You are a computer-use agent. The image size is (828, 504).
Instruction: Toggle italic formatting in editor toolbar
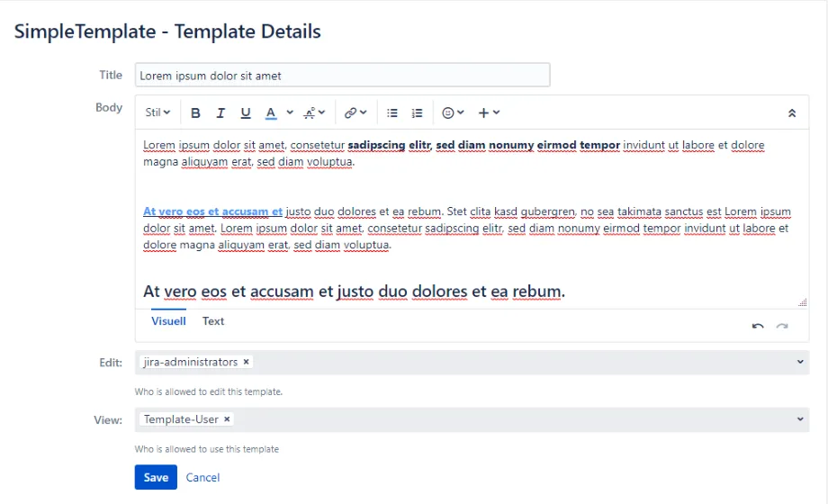220,112
